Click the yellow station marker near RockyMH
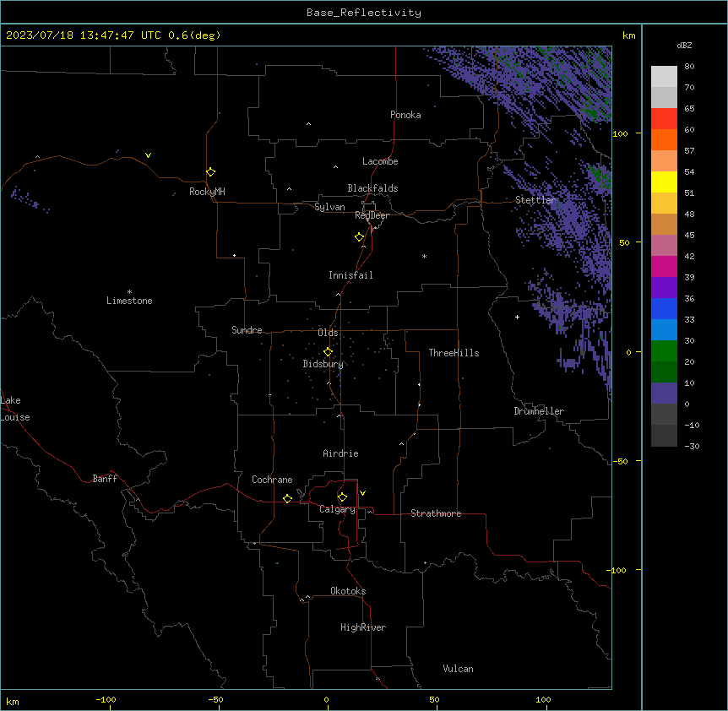This screenshot has width=728, height=711. pos(211,172)
